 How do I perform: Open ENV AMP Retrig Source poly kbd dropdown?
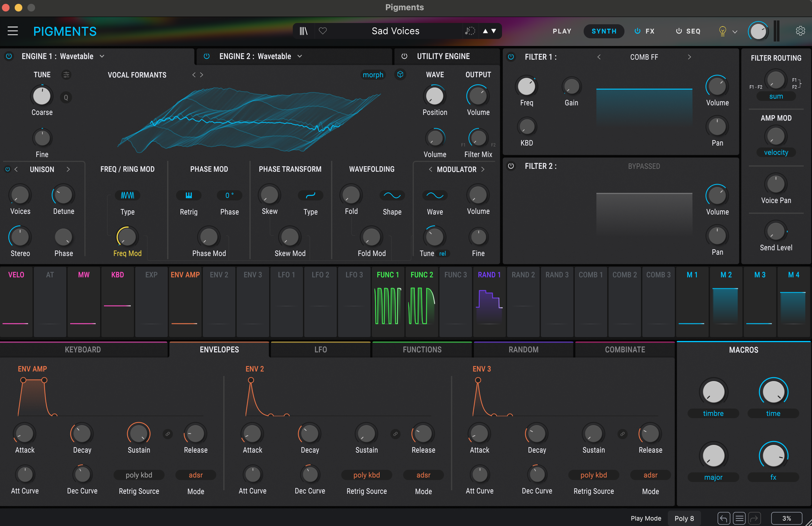pyautogui.click(x=139, y=475)
